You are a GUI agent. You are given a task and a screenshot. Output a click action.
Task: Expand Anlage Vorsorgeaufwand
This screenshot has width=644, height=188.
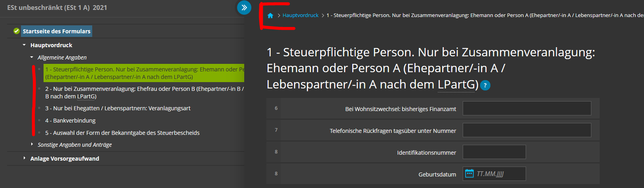pos(24,158)
